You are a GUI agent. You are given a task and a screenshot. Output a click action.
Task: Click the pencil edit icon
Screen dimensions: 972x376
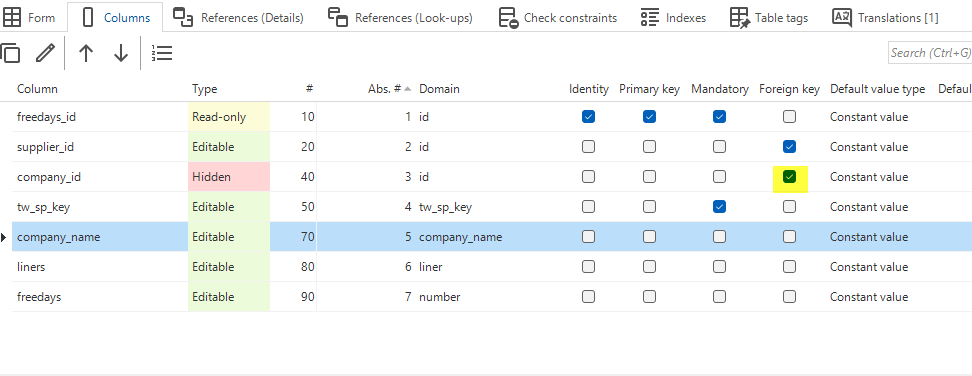45,53
